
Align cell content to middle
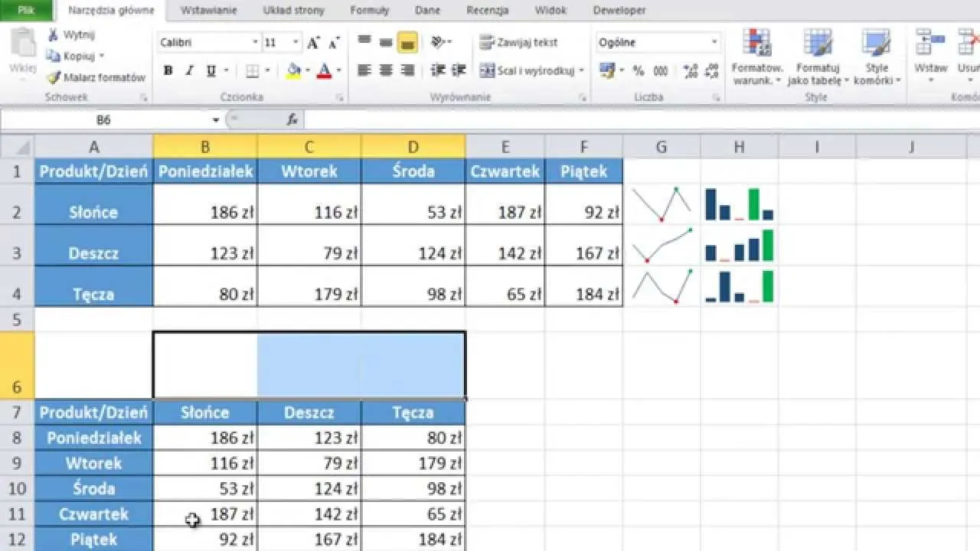[386, 42]
